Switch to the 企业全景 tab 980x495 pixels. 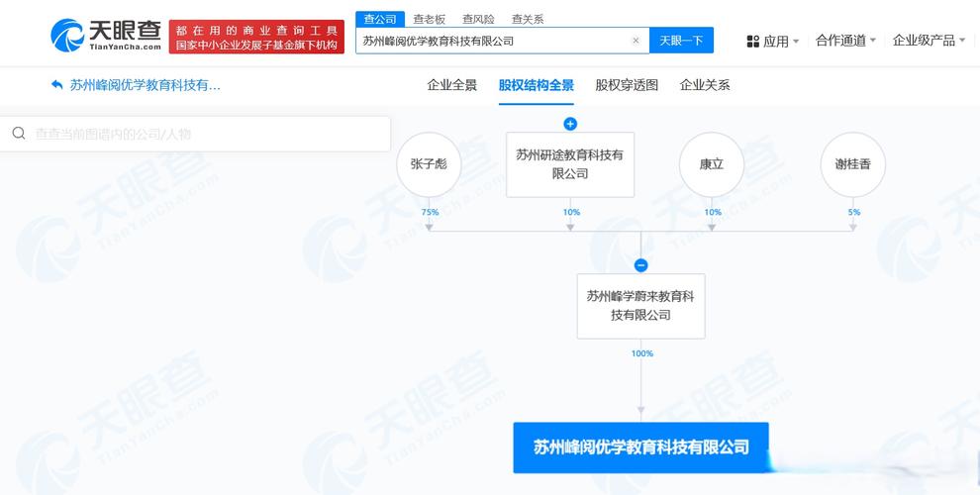(451, 85)
